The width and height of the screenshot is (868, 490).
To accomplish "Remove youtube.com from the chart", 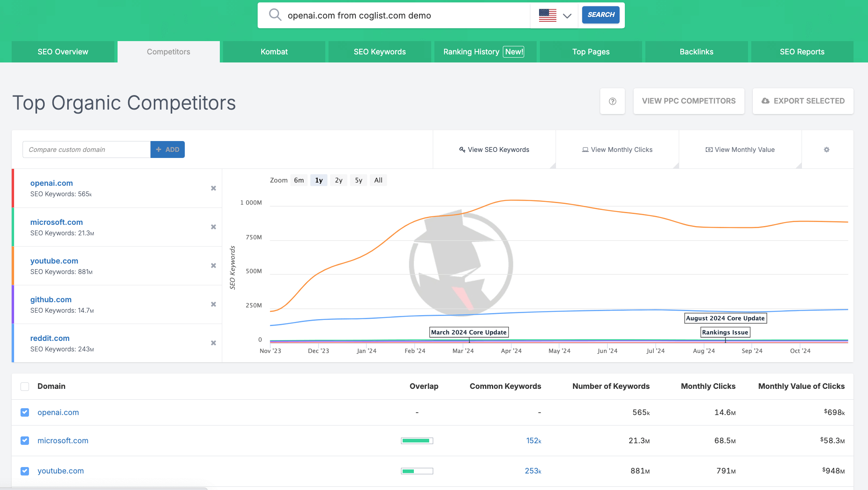I will [x=213, y=266].
